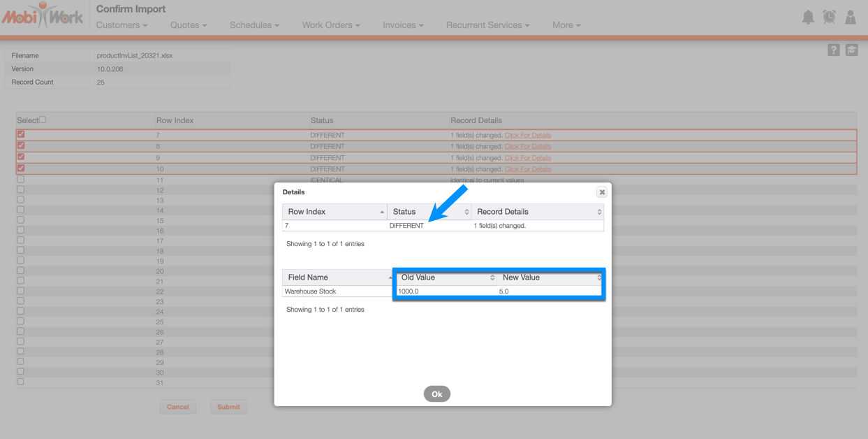Open the notifications bell icon
Screen dimensions: 868x439
pyautogui.click(x=808, y=17)
